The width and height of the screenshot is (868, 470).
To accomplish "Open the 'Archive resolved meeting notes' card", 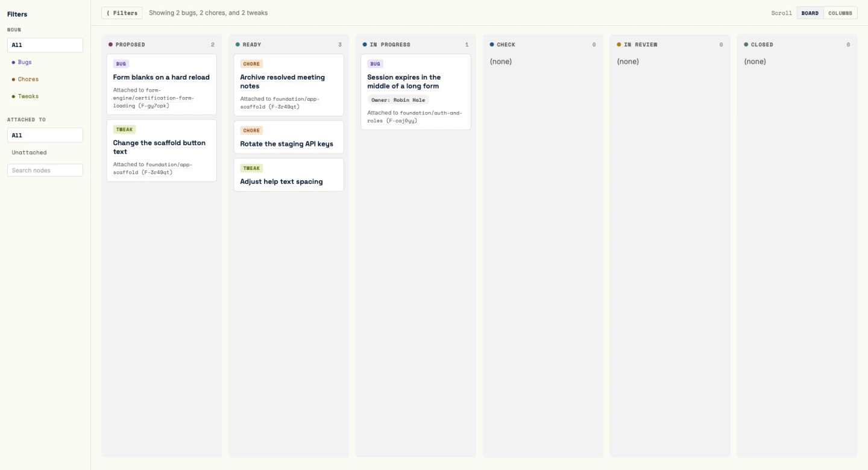I will tap(289, 85).
